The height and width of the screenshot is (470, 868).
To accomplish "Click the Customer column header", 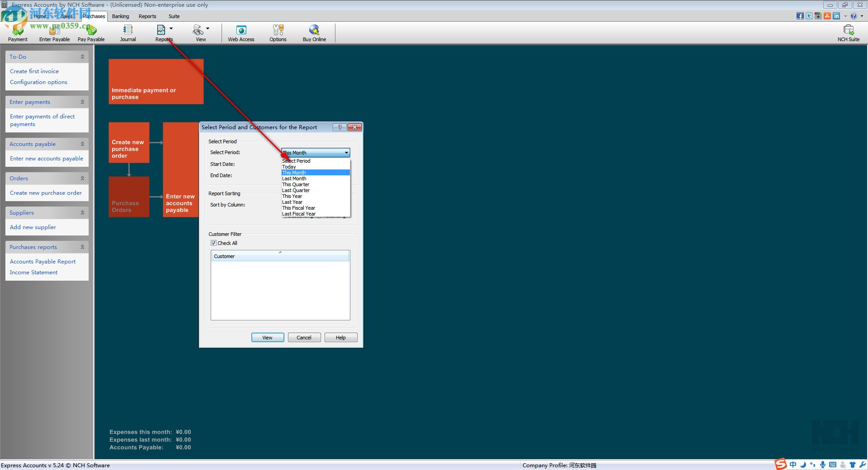I will click(x=280, y=256).
